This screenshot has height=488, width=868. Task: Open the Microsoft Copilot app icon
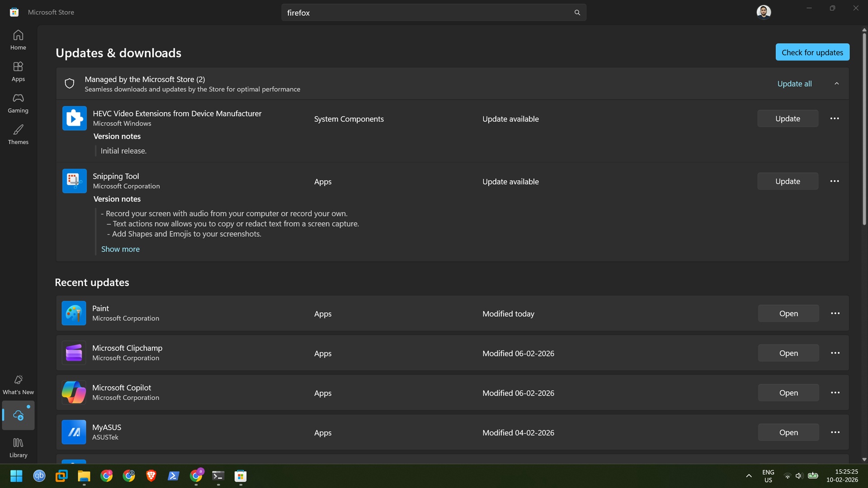click(x=74, y=392)
